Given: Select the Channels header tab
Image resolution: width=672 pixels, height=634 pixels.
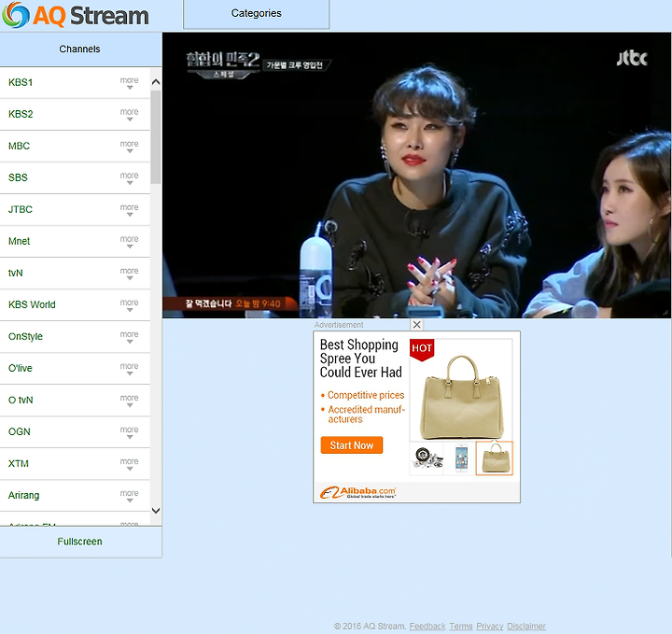Looking at the screenshot, I should click(x=80, y=49).
